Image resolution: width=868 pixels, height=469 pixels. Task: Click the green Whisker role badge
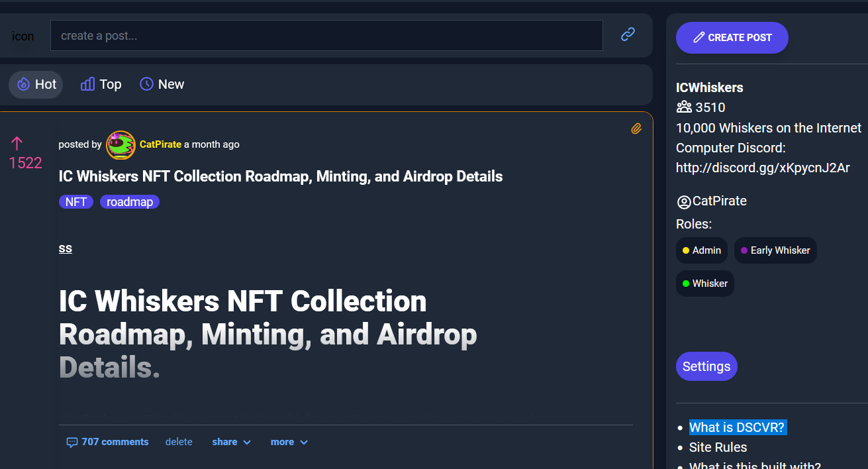point(705,284)
